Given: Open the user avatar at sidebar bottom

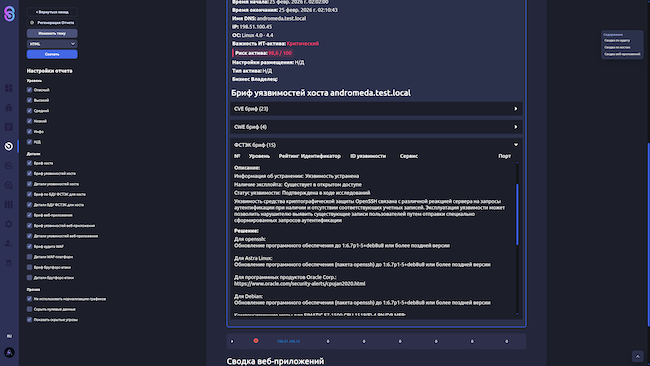Looking at the screenshot, I should [x=9, y=353].
